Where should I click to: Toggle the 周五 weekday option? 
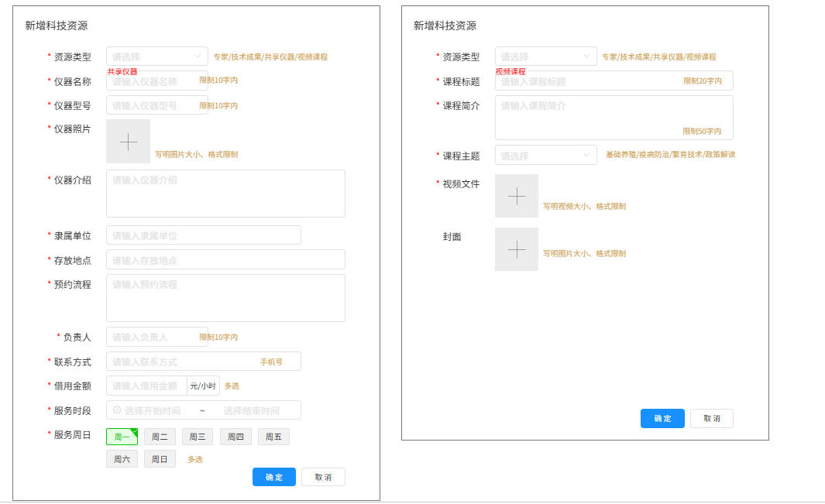[273, 437]
